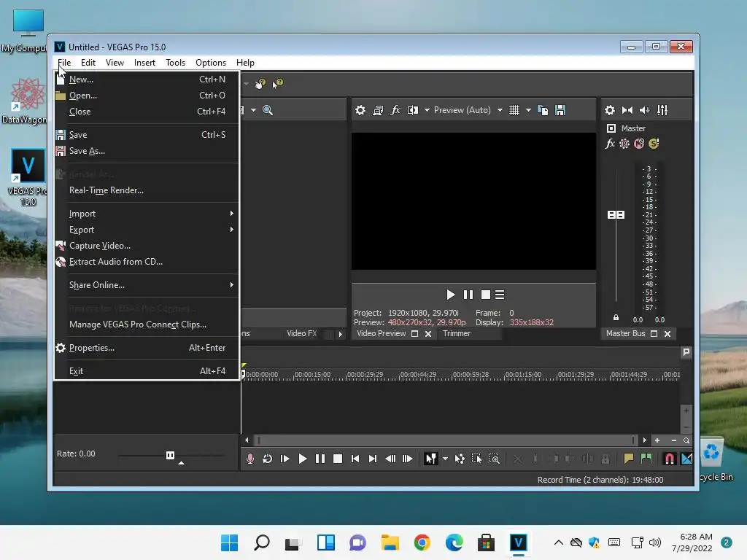Expand Share Online submenu
The height and width of the screenshot is (560, 747).
click(146, 285)
